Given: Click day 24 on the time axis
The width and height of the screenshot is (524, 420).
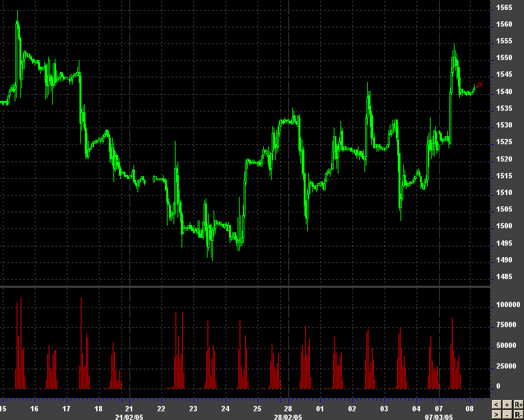Looking at the screenshot, I should click(x=225, y=409).
